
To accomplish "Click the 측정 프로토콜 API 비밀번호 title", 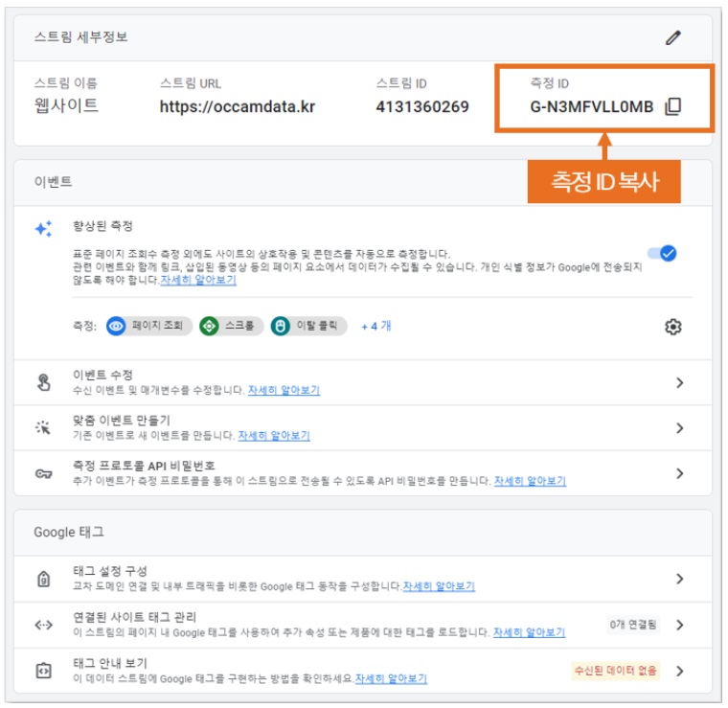I will [144, 466].
